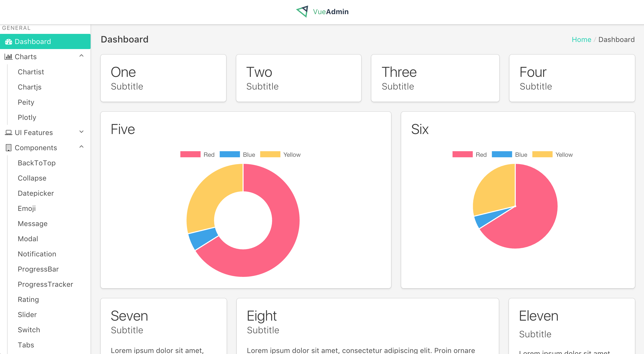Image resolution: width=644 pixels, height=354 pixels.
Task: Collapse the Charts menu chevron
Action: (x=81, y=56)
